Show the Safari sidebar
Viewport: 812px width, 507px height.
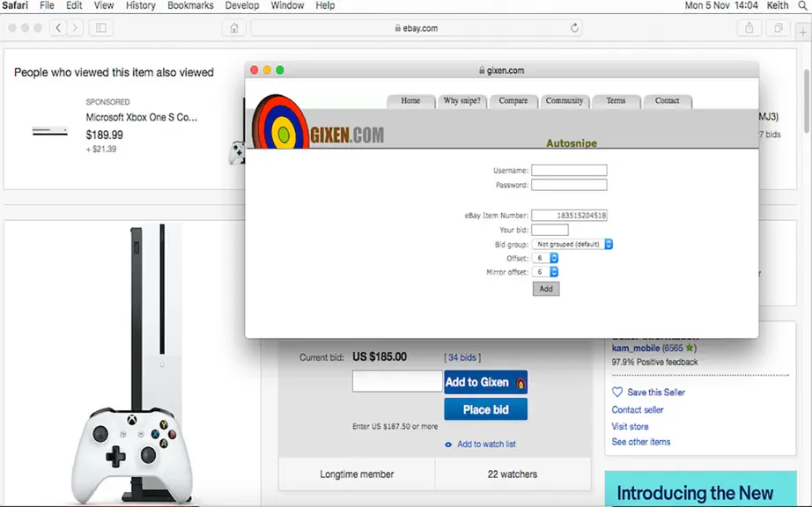tap(101, 28)
